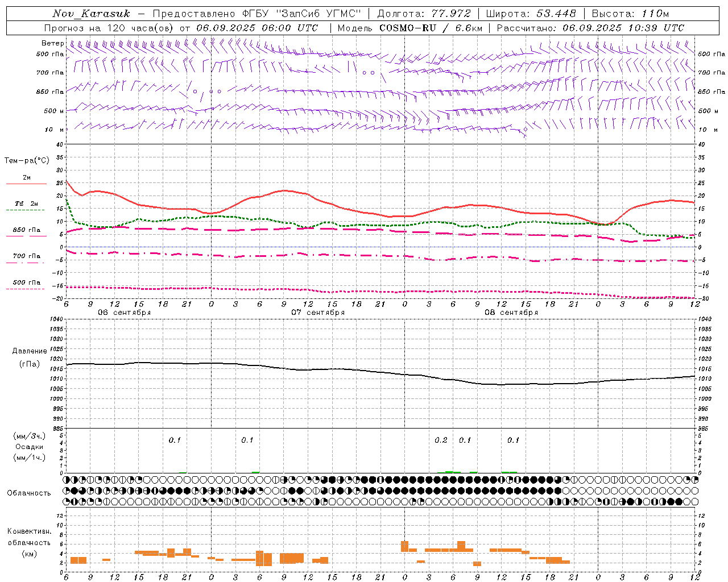Click the "08 сентября" date label

click(x=511, y=313)
